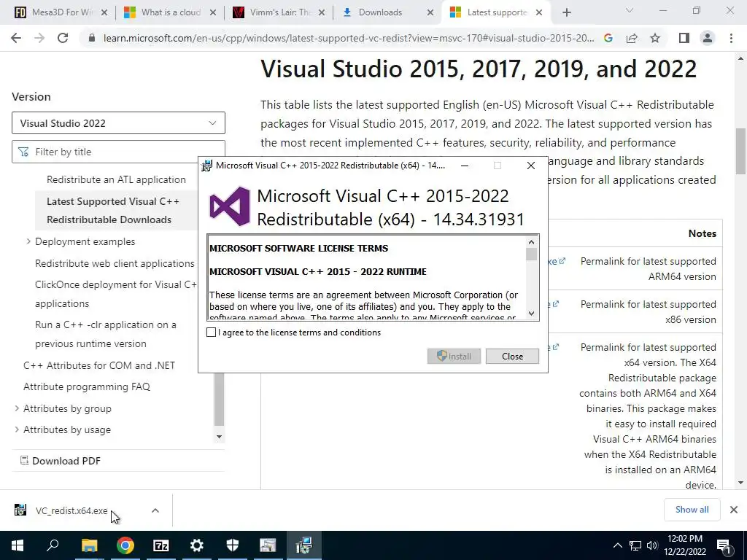Image resolution: width=747 pixels, height=560 pixels.
Task: Show hidden tray icons chevron
Action: (617, 545)
